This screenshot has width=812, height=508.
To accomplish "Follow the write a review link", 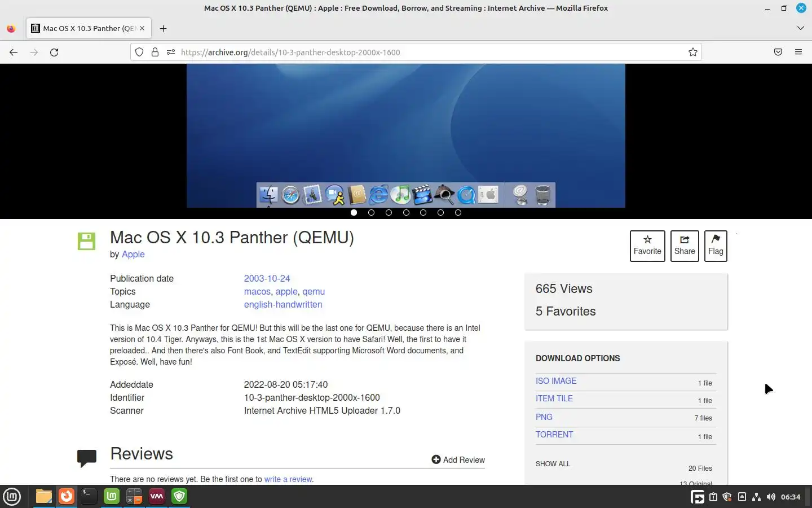I will (x=288, y=479).
